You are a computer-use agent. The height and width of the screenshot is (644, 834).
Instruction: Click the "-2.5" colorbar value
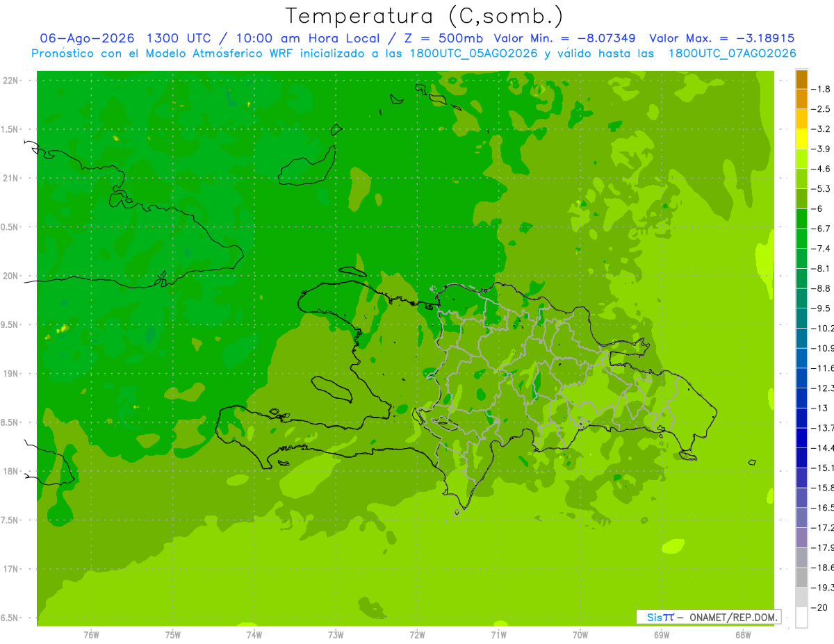821,109
